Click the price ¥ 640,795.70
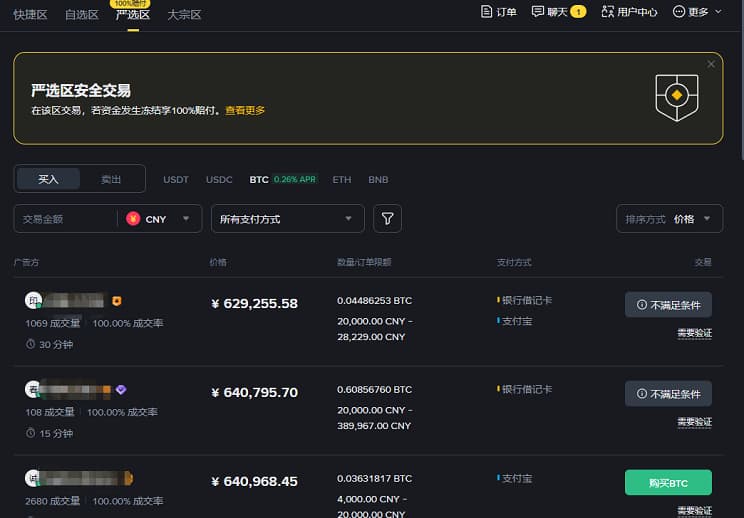Screen dimensions: 744x518 click(254, 392)
